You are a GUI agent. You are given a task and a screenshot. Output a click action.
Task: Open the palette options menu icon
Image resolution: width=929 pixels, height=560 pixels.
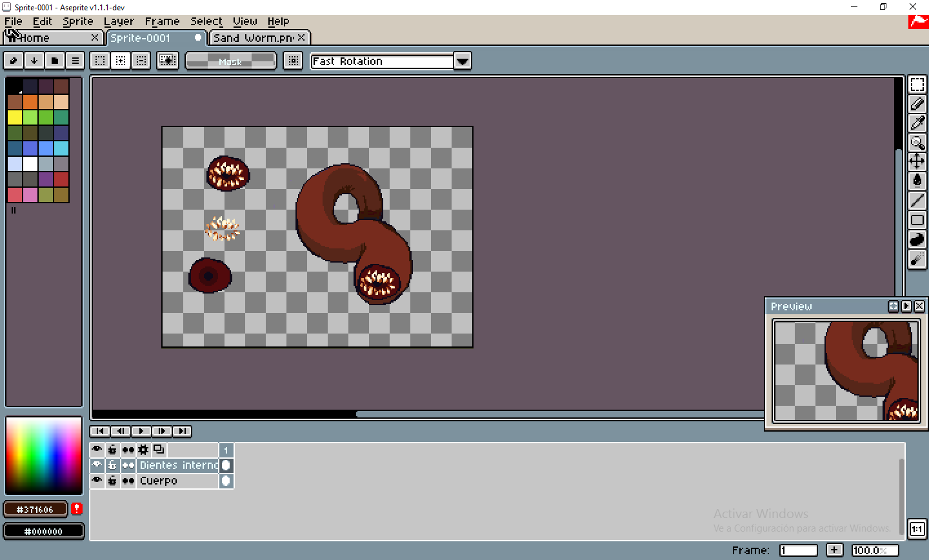coord(75,61)
